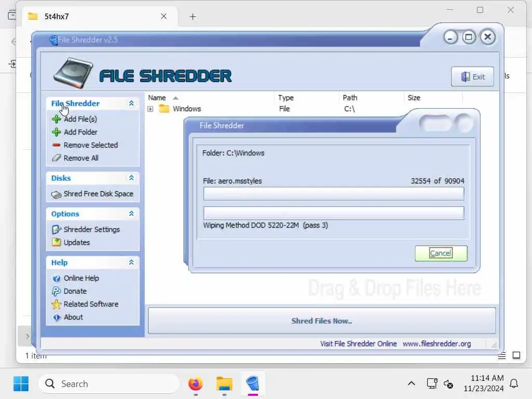This screenshot has height=399, width=532.
Task: Click the green plus beside Add Folder
Action: 56,132
